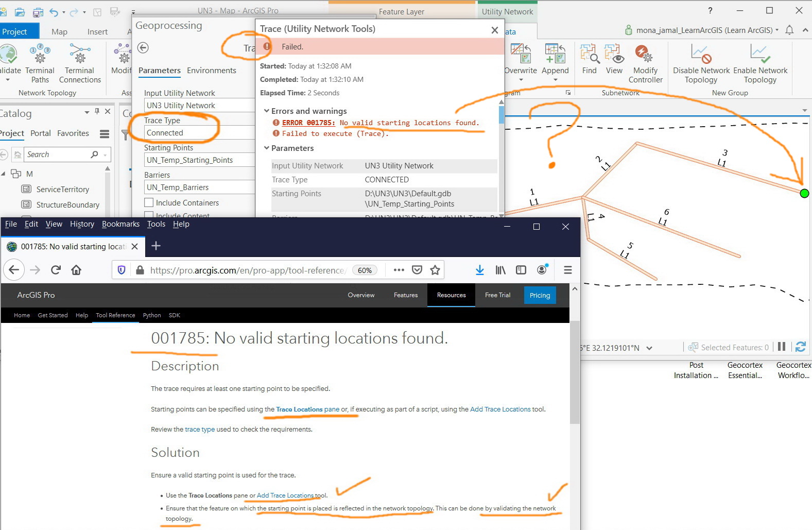The image size is (812, 530).
Task: Click the Append diagram icon
Action: click(555, 54)
